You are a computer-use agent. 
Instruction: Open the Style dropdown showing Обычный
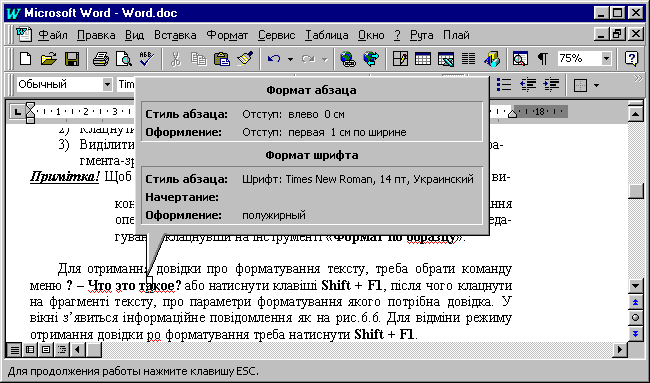point(107,85)
